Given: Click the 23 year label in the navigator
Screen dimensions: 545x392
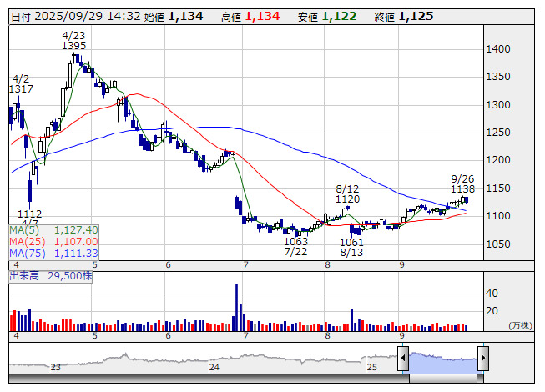Looking at the screenshot, I should pyautogui.click(x=55, y=367).
